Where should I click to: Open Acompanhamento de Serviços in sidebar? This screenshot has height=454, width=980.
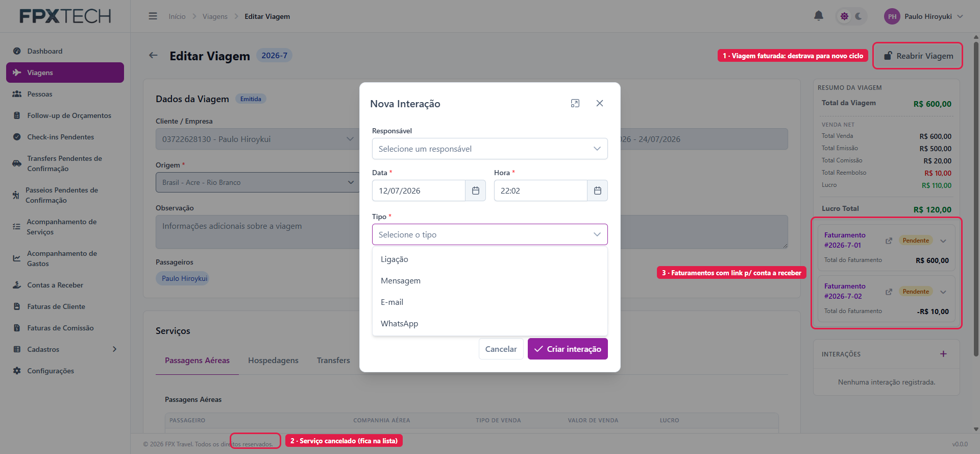pyautogui.click(x=65, y=227)
